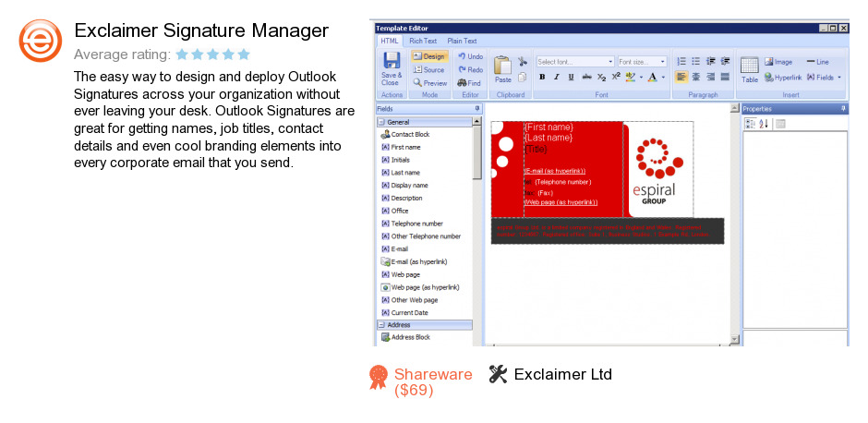This screenshot has width=868, height=423.
Task: Apply subscript formatting
Action: [602, 77]
